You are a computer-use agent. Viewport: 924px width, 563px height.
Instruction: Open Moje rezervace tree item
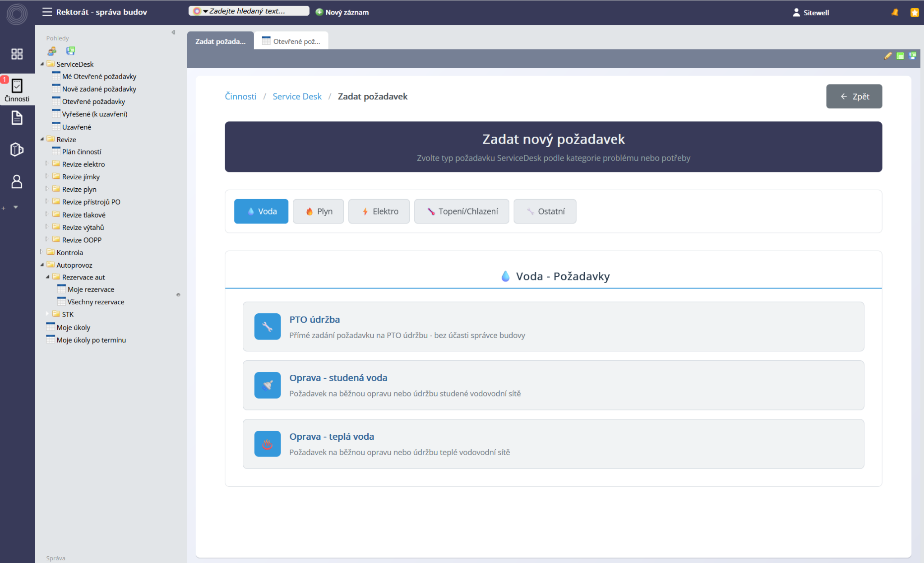pyautogui.click(x=91, y=289)
